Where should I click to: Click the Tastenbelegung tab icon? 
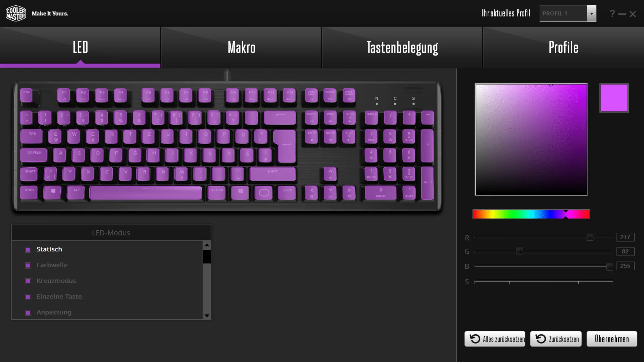tap(402, 47)
